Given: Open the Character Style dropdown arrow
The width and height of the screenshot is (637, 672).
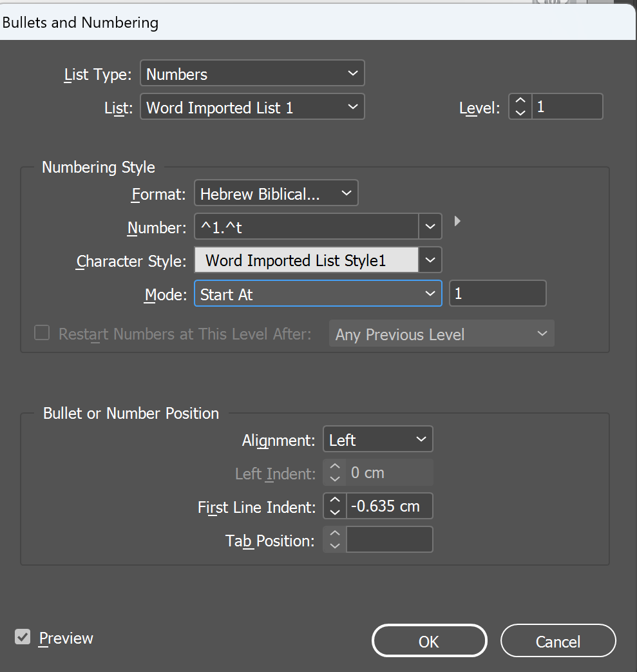Looking at the screenshot, I should click(x=430, y=260).
